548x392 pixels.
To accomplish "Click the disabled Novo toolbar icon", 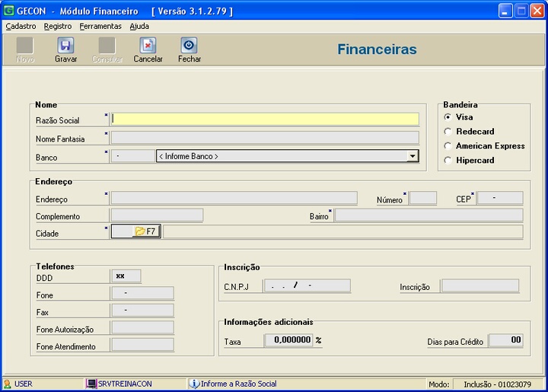I will [x=25, y=46].
